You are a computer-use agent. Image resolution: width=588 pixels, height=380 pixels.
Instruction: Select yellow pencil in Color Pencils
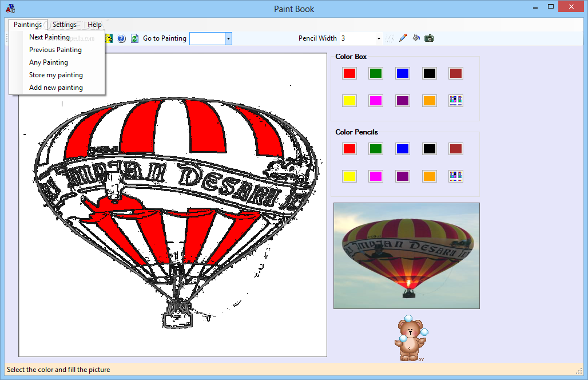pos(349,176)
